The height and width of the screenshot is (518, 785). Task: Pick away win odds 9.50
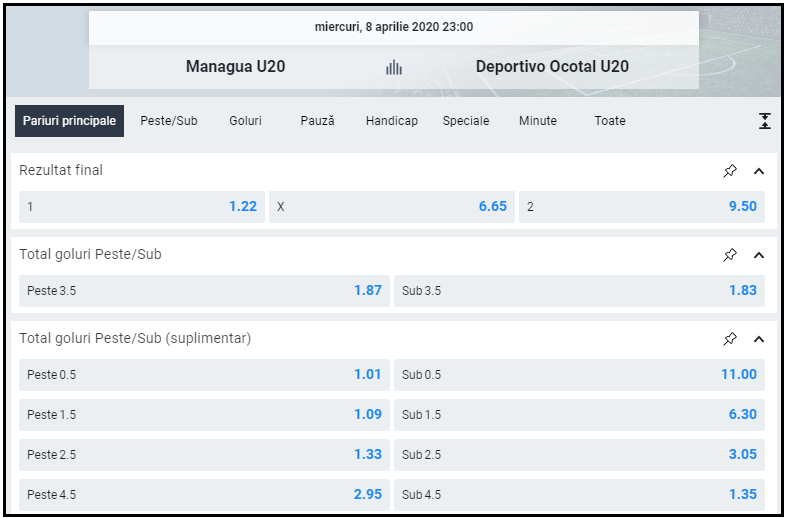tap(641, 207)
